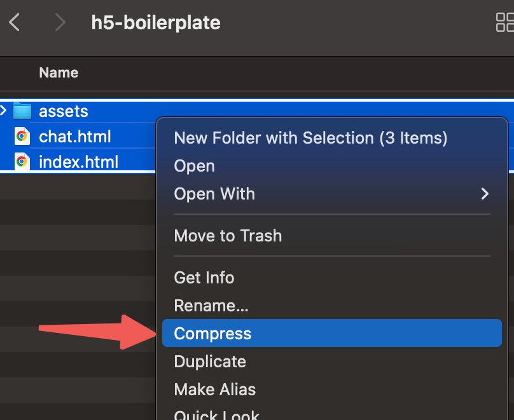Expand the assets folder disclosure arrow
Screen dimensions: 514x420
[x=4, y=111]
